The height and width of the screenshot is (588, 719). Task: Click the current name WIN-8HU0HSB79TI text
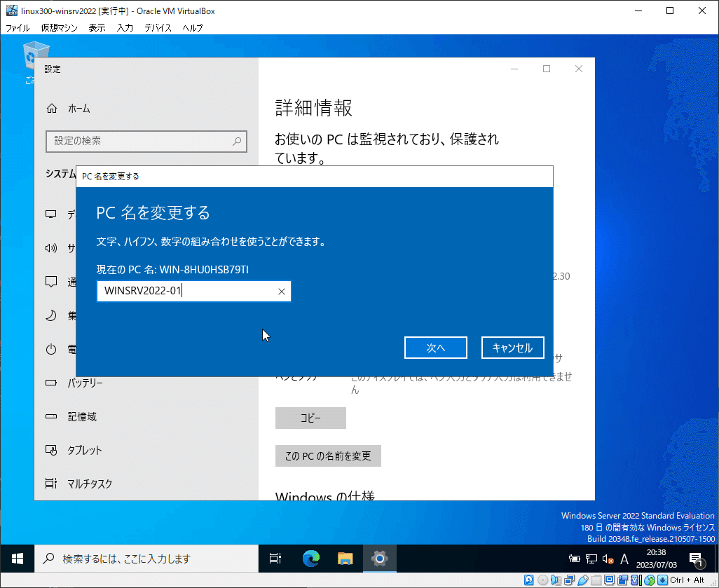[x=204, y=270]
